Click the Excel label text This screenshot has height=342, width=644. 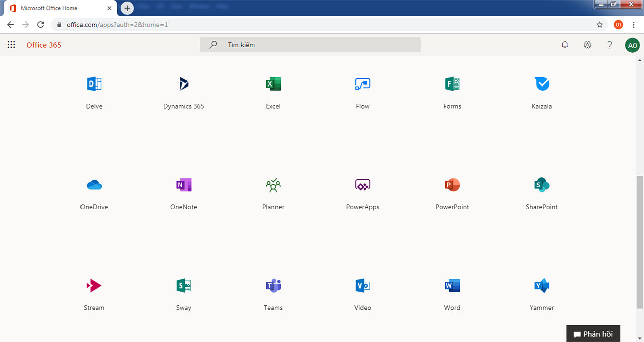273,106
